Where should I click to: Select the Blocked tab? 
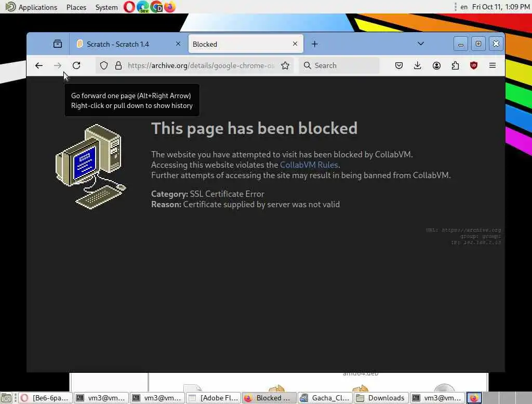(x=246, y=44)
